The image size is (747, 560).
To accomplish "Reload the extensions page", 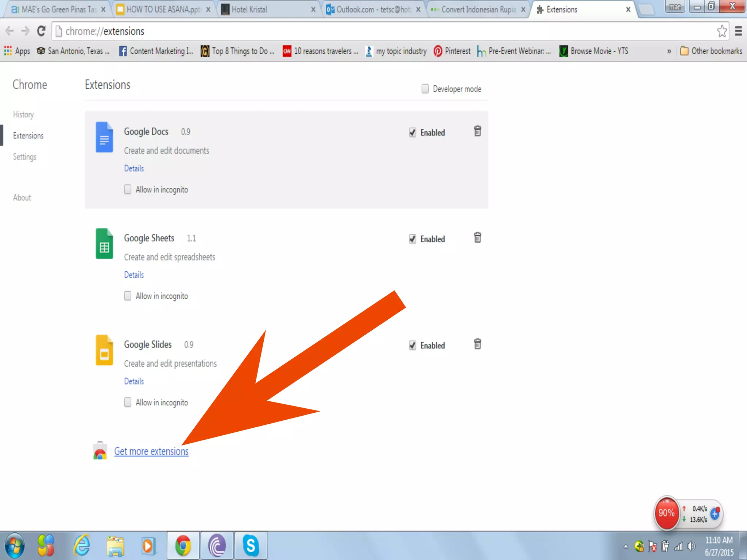I will [x=41, y=31].
